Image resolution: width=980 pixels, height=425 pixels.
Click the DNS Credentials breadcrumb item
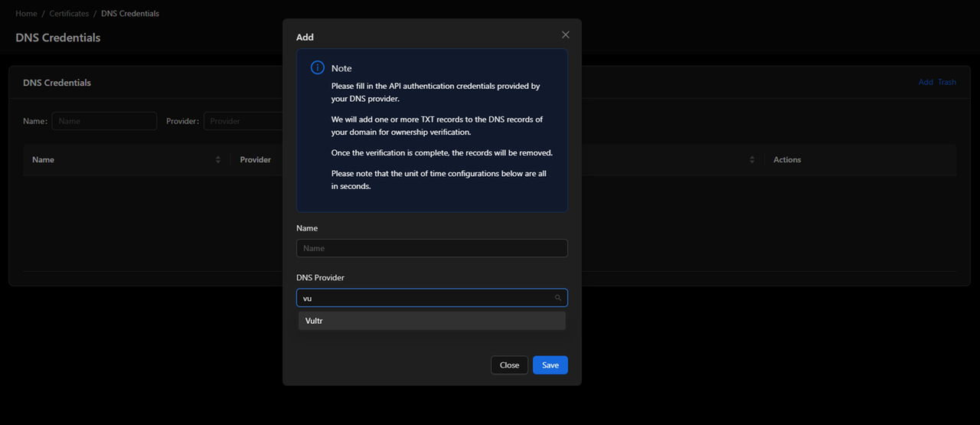pos(130,14)
